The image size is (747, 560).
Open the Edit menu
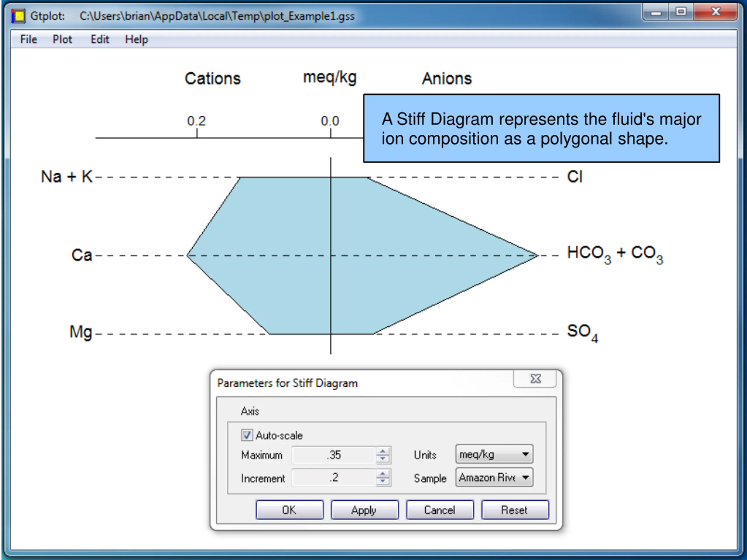point(100,39)
